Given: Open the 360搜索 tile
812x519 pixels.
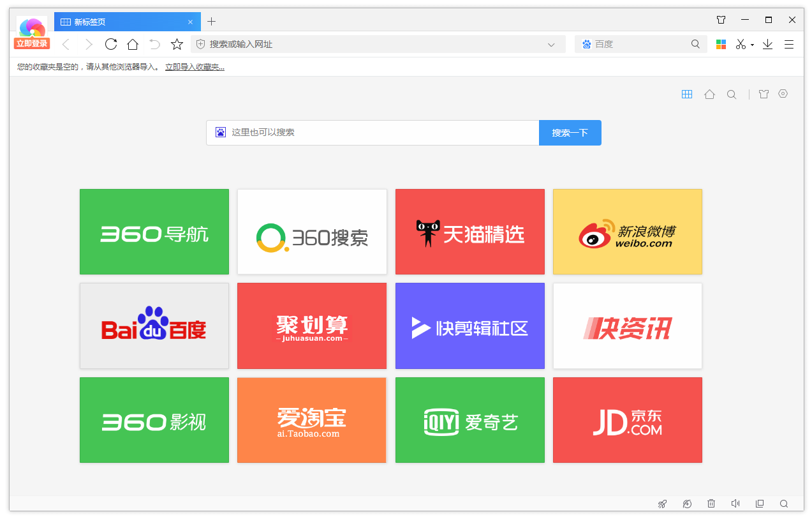Looking at the screenshot, I should pos(312,232).
